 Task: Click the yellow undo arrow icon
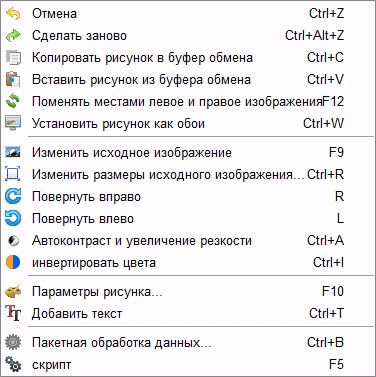(13, 14)
